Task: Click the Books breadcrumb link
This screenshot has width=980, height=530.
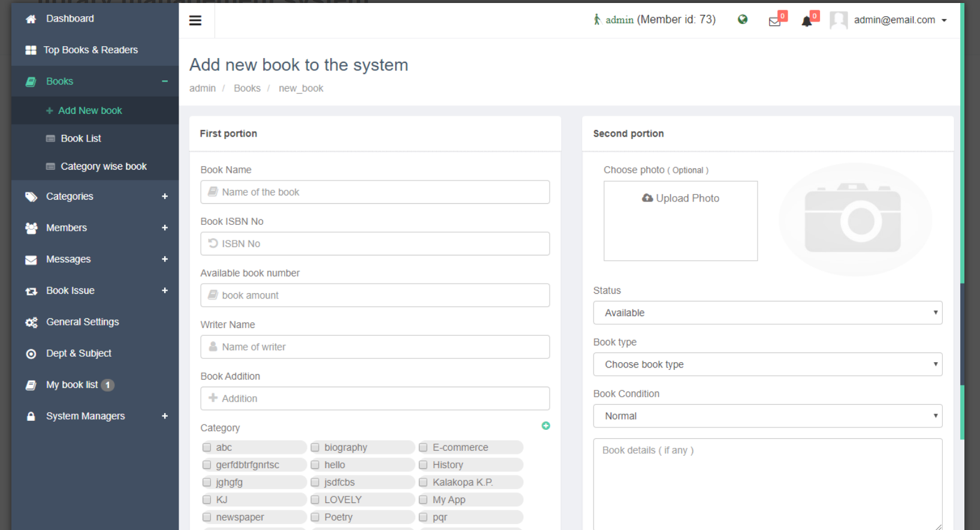Action: 247,88
